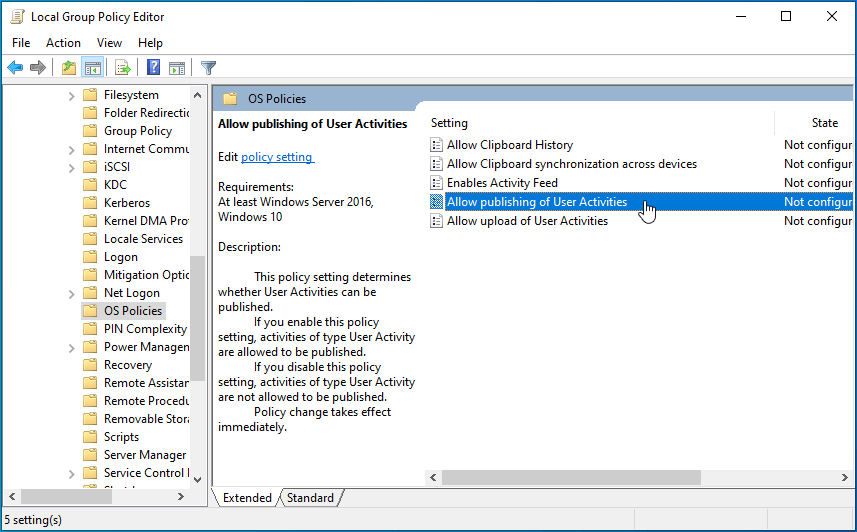
Task: Click the tree pane scroll down arrow
Action: tap(197, 479)
